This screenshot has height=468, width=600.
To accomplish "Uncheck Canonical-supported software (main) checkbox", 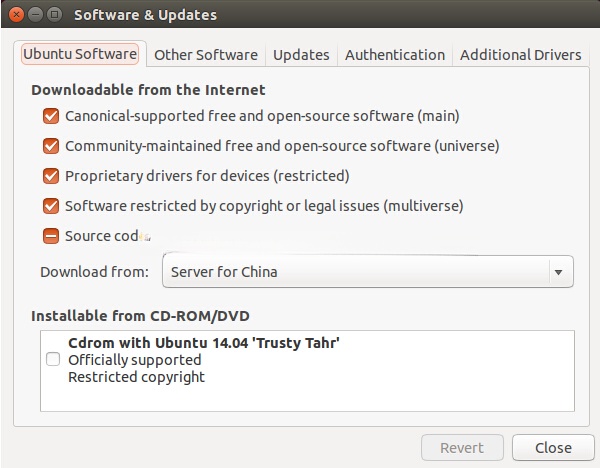I will pos(51,117).
